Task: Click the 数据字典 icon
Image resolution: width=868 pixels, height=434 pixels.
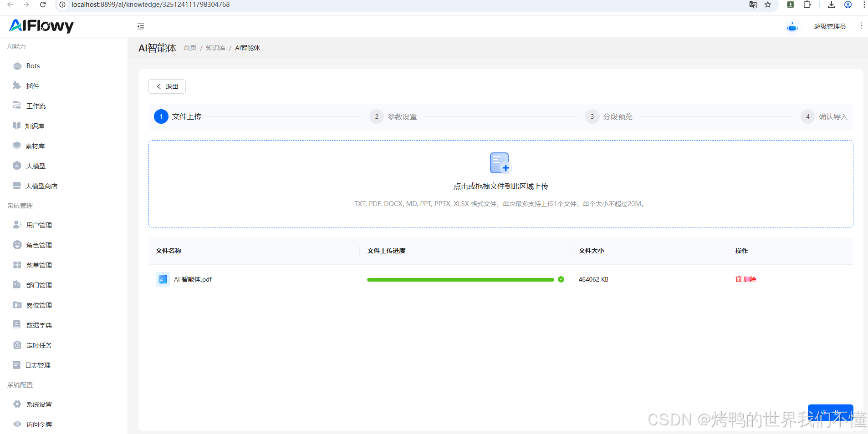Action: (17, 324)
